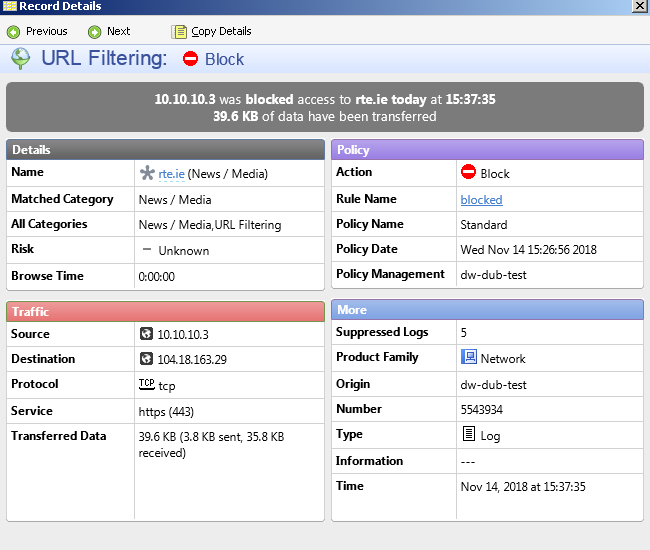The width and height of the screenshot is (650, 550).
Task: Click the 'Block' text in URL Filtering header
Action: [225, 59]
